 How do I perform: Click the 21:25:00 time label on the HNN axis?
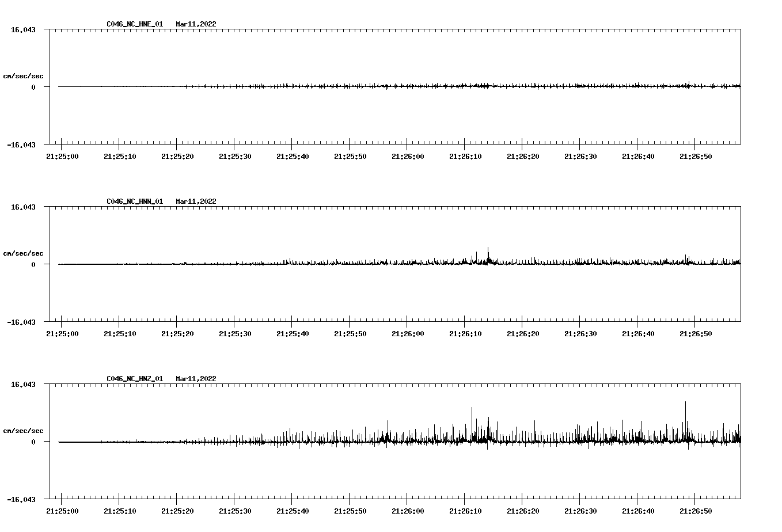62,334
